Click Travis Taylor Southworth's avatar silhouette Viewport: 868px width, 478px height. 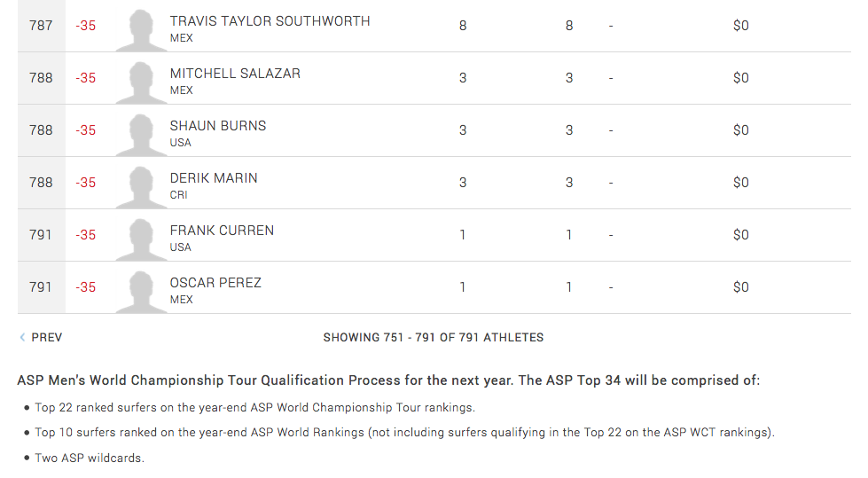click(142, 27)
